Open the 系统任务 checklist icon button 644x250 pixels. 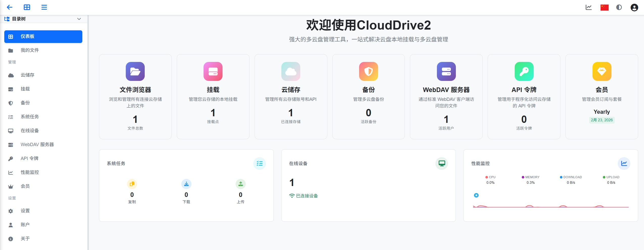[x=259, y=164]
